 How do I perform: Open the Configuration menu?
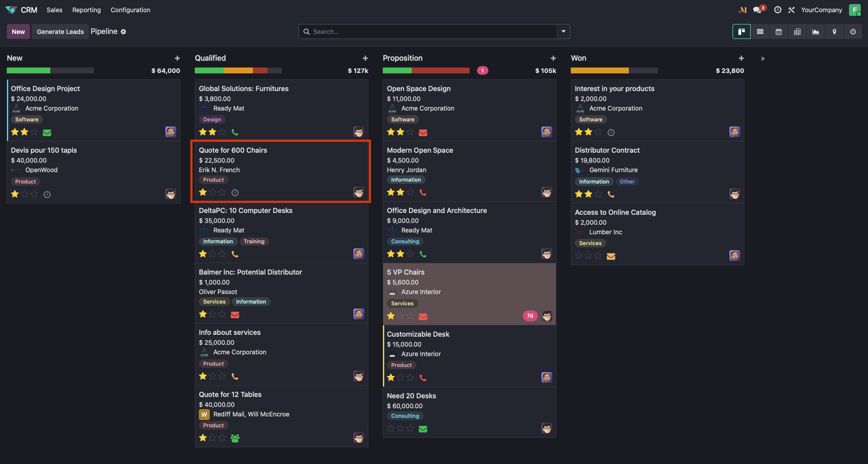click(130, 10)
